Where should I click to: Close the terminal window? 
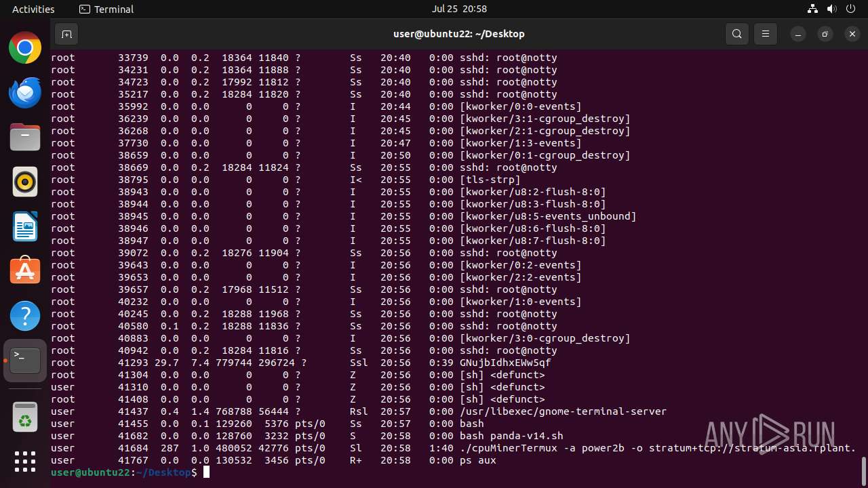click(852, 34)
